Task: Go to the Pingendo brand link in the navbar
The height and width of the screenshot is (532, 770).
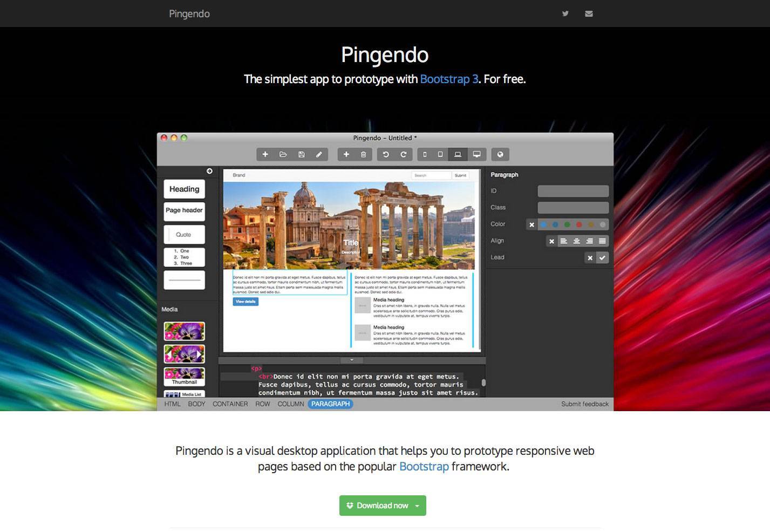Action: click(189, 13)
